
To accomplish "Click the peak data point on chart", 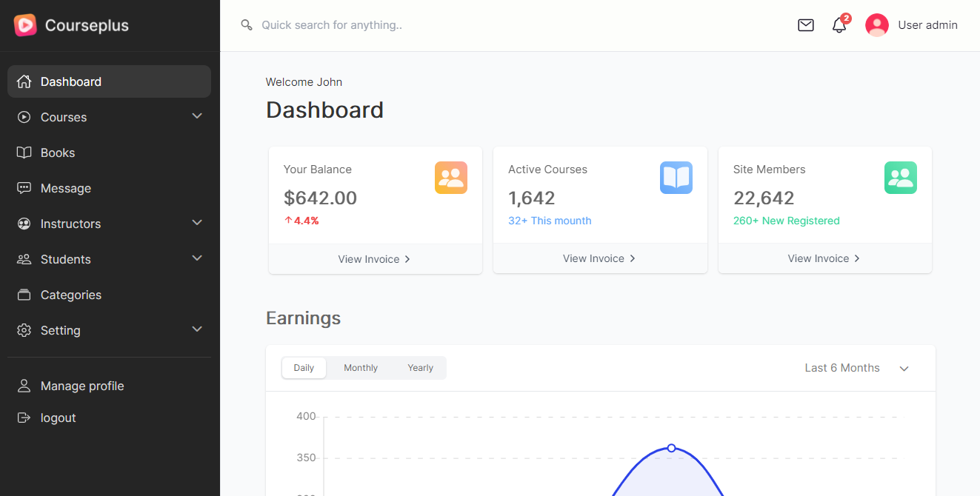I will [671, 448].
